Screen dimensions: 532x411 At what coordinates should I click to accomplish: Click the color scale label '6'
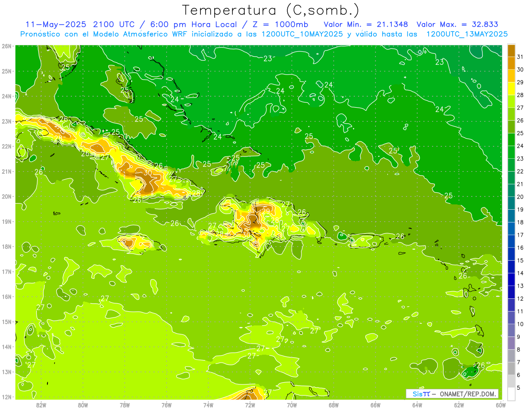[x=520, y=375]
